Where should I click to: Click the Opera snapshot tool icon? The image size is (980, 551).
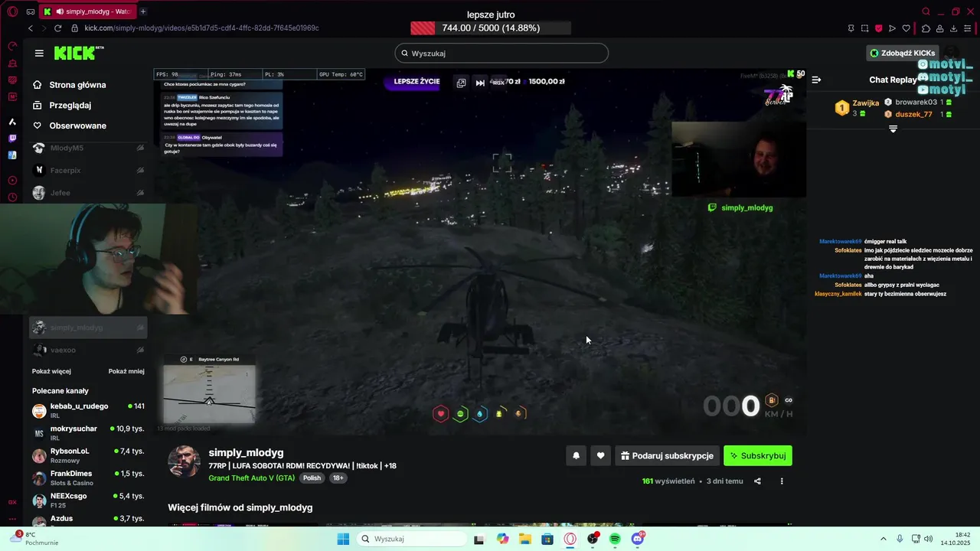(864, 28)
